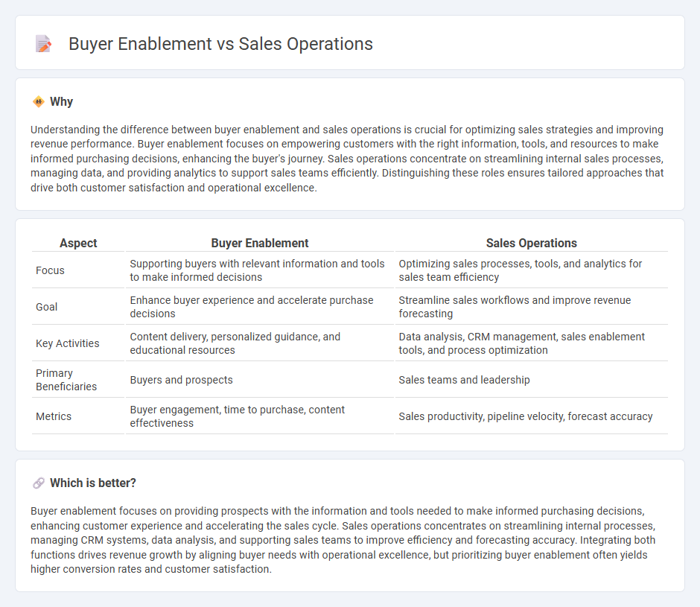Viewport: 700px width, 607px height.
Task: Click the 'Sales teams and leadership' cell
Action: 531,380
